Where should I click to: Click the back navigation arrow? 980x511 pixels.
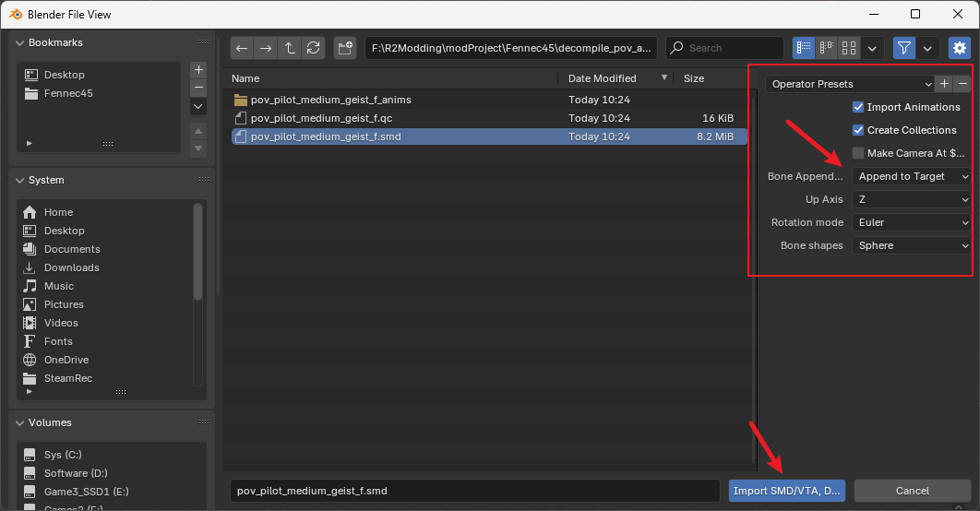click(242, 48)
